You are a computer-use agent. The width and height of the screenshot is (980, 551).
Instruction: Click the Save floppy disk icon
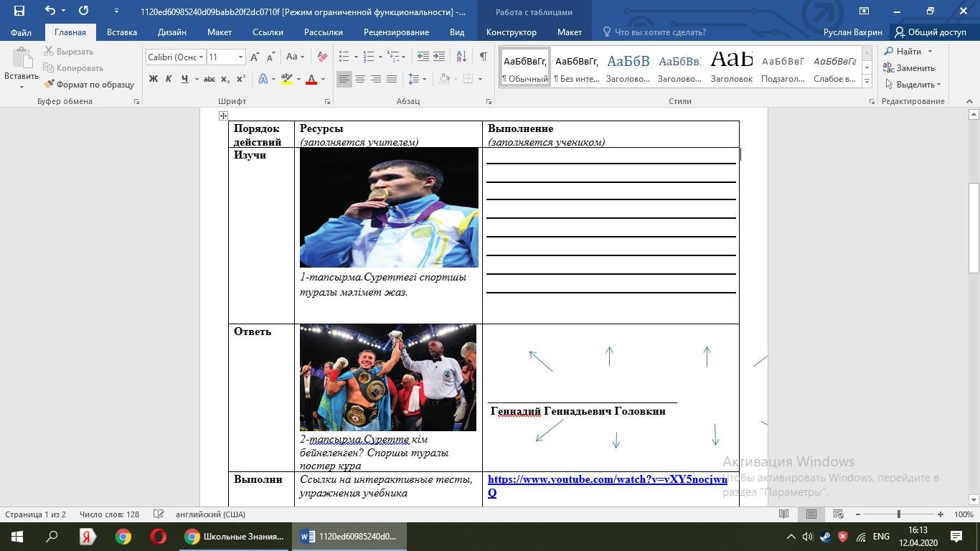[19, 11]
